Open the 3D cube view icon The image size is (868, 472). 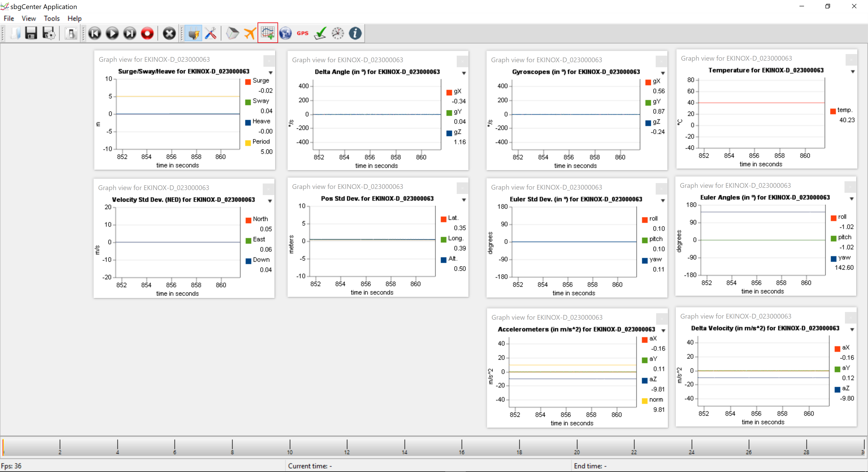232,33
